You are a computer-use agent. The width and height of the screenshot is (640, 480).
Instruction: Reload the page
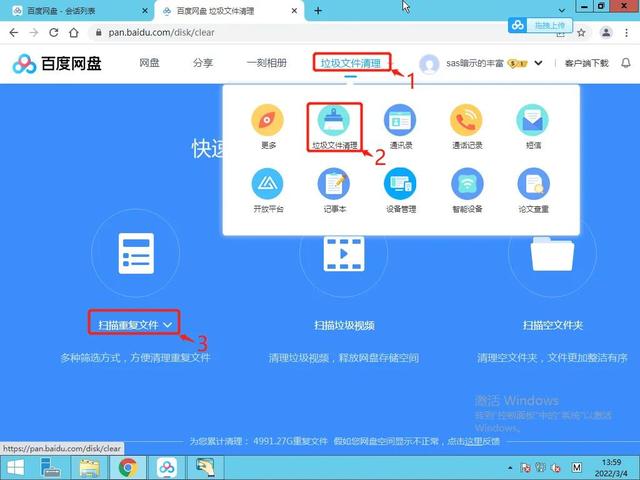(53, 33)
